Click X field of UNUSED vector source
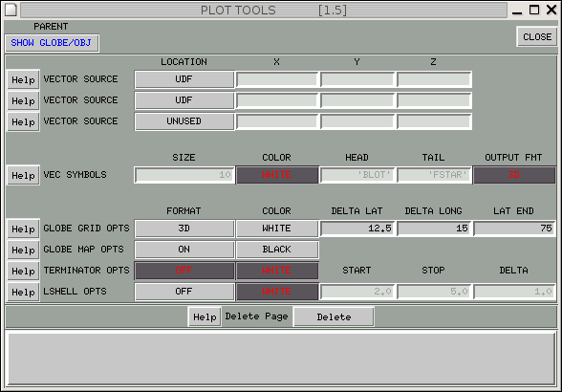This screenshot has height=392, width=562. pyautogui.click(x=277, y=121)
